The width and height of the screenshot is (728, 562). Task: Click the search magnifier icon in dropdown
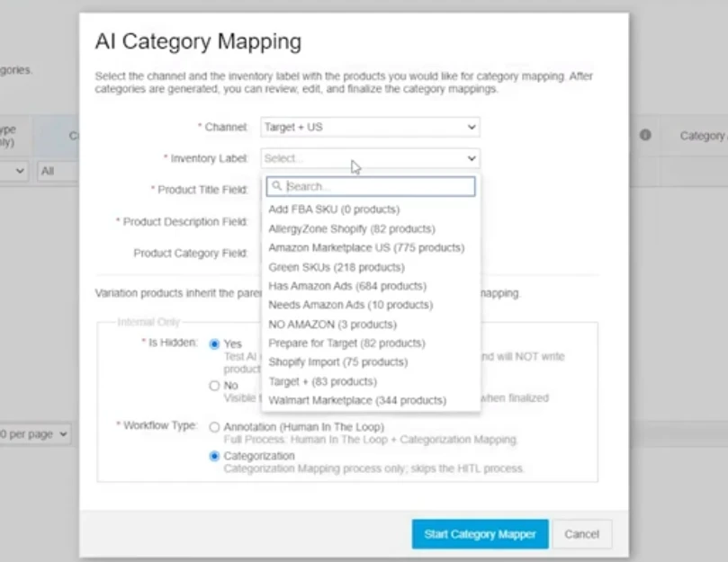tap(277, 186)
